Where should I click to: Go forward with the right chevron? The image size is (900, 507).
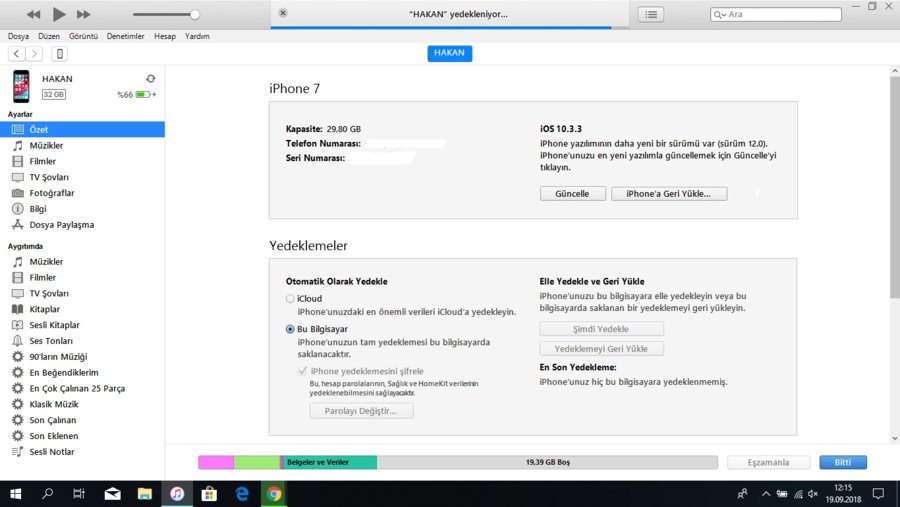point(34,54)
